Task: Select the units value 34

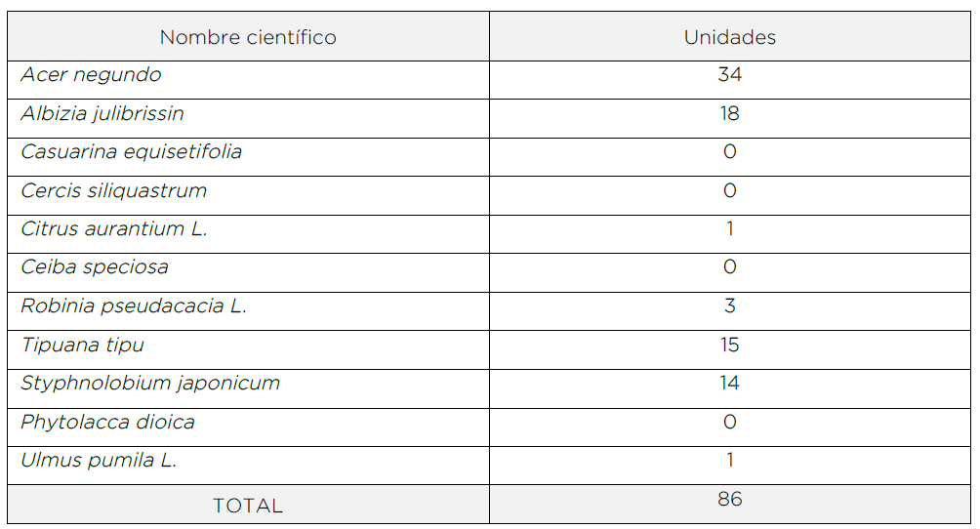Action: [729, 74]
